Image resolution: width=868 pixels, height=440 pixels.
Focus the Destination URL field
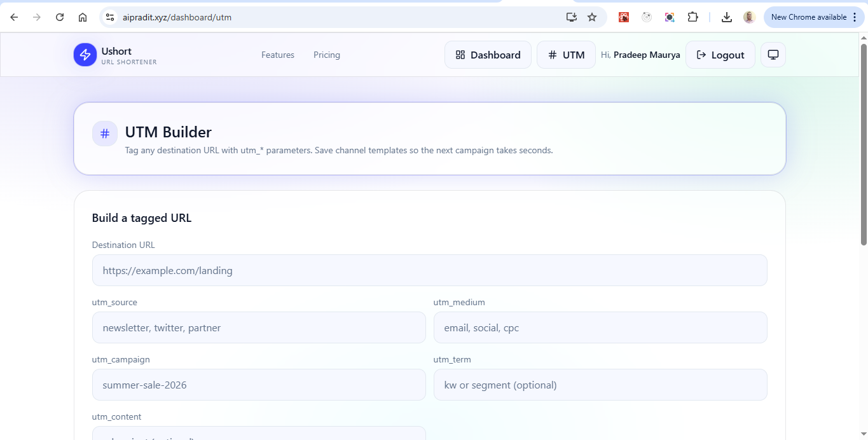(x=429, y=270)
